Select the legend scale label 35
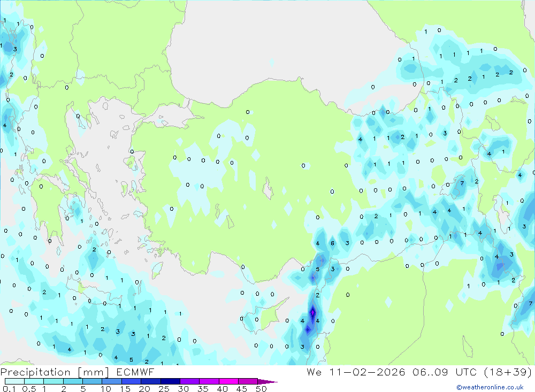 click(203, 389)
